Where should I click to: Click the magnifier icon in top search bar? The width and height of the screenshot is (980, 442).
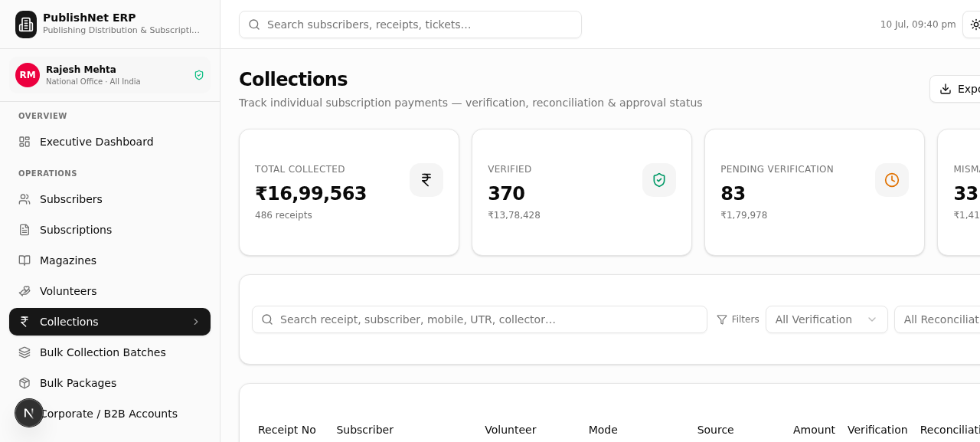pyautogui.click(x=254, y=25)
